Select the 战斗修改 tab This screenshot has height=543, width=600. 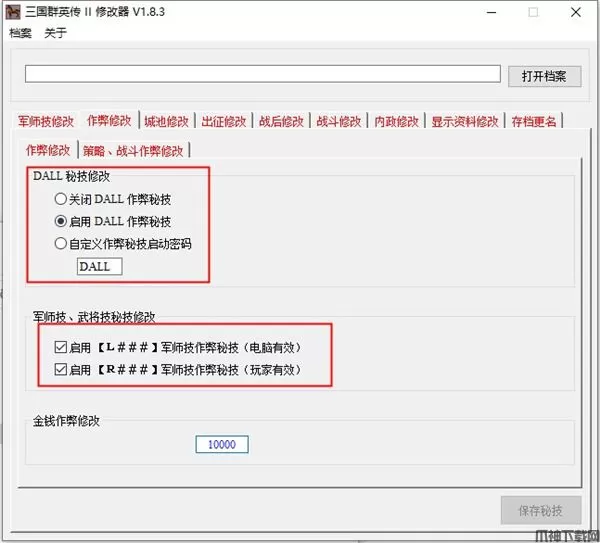(x=339, y=121)
